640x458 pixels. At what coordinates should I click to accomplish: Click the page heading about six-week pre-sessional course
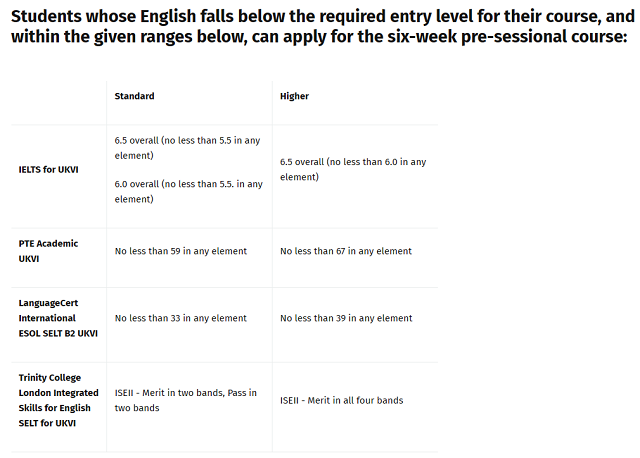coord(323,27)
